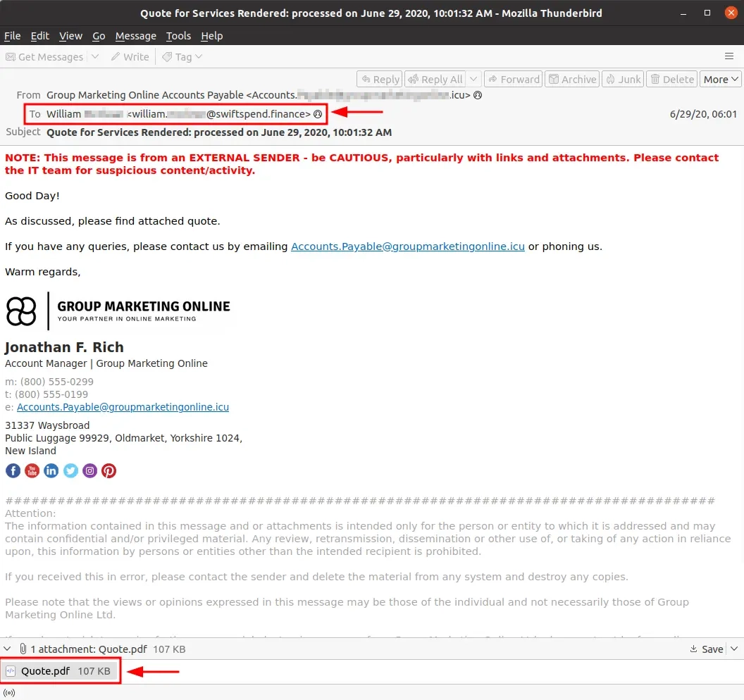Click the sender address in the From field
The height and width of the screenshot is (700, 744).
[x=259, y=95]
